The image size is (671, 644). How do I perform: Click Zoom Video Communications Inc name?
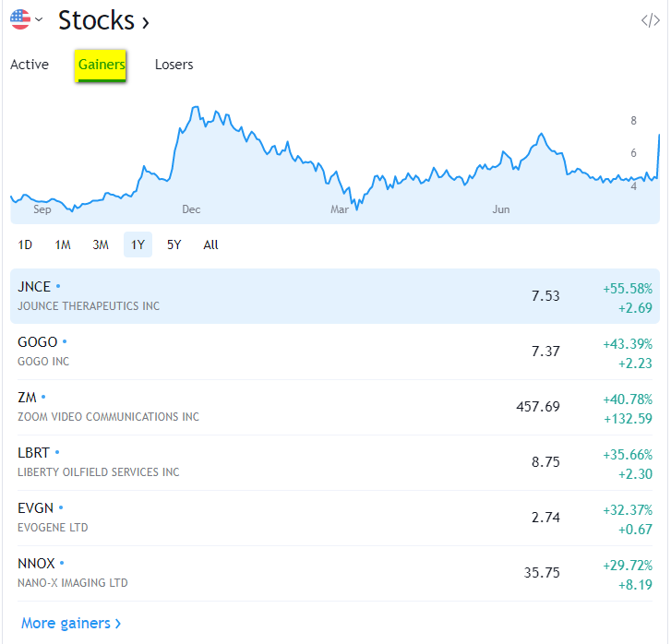108,417
